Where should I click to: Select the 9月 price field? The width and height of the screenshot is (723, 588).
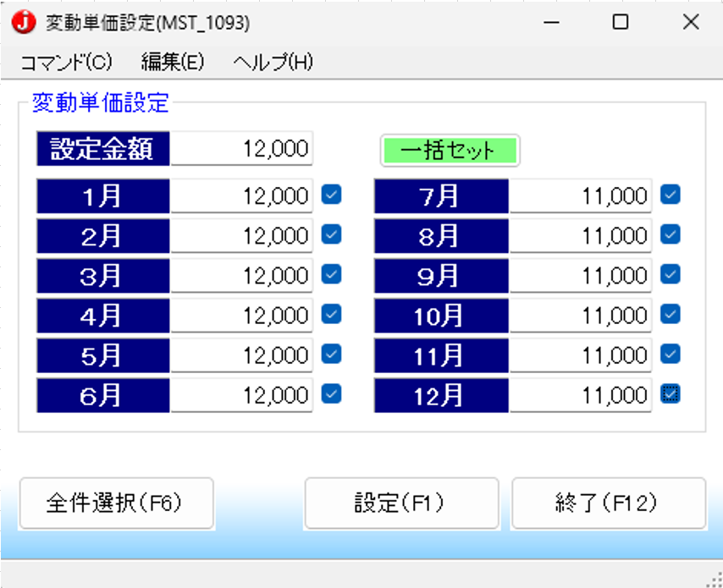(x=581, y=276)
